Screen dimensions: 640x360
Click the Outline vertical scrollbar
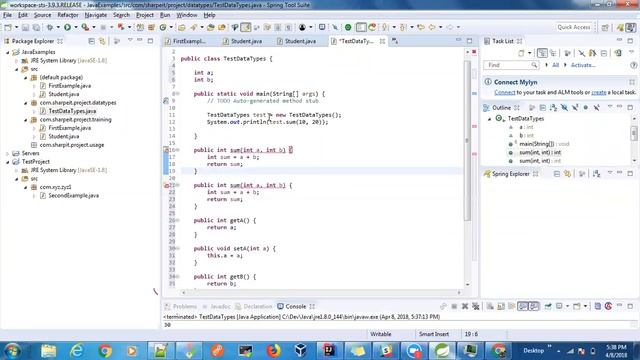(x=634, y=133)
